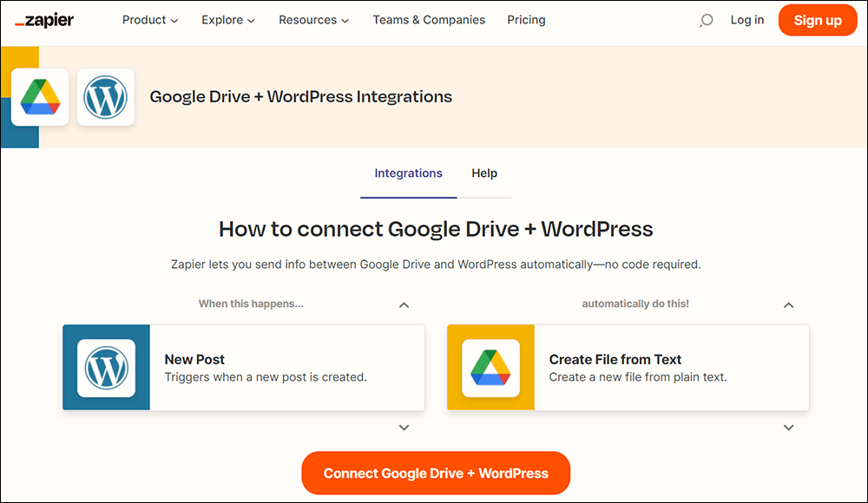This screenshot has width=868, height=503.
Task: Show previous action using up chevron by 'automatically do this!'
Action: (789, 305)
